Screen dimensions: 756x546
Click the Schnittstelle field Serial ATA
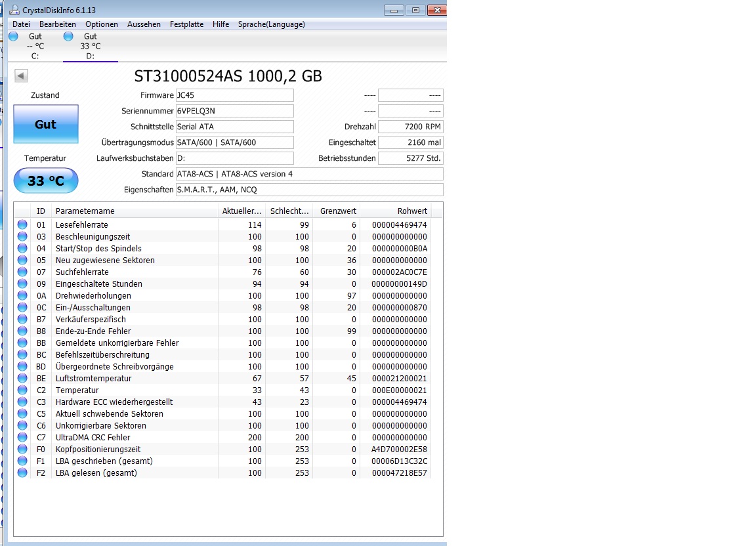[x=234, y=127]
